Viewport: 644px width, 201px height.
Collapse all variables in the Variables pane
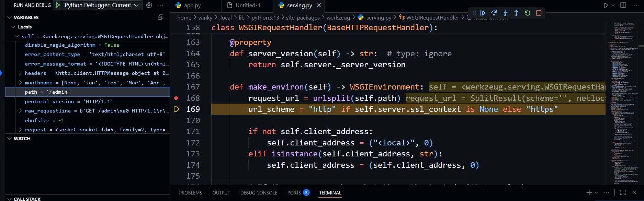[x=160, y=17]
